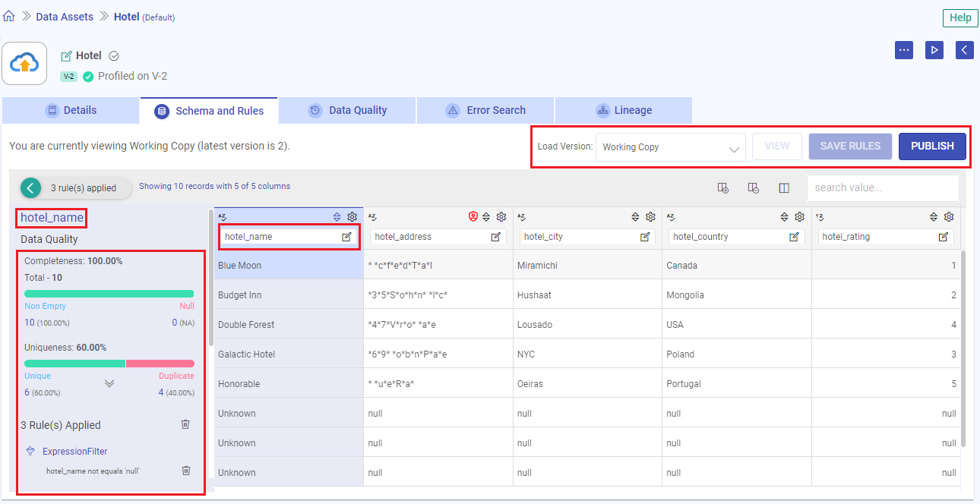Click the Data Assets breadcrumb link
Screen dimensions: 980x504
[x=65, y=16]
